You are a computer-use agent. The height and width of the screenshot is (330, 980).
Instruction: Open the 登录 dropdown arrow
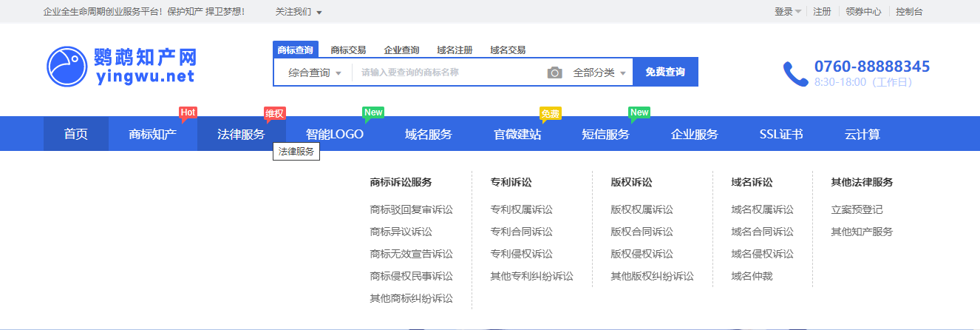[798, 12]
